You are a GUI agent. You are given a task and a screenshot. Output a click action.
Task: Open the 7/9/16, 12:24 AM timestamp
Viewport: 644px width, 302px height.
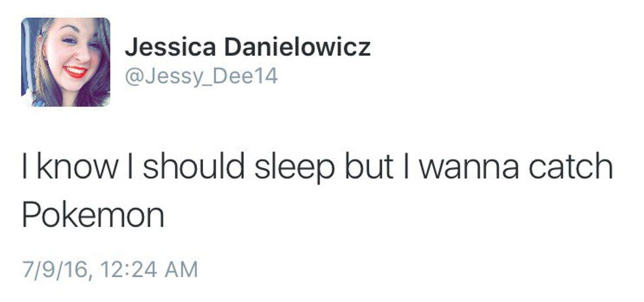[109, 269]
